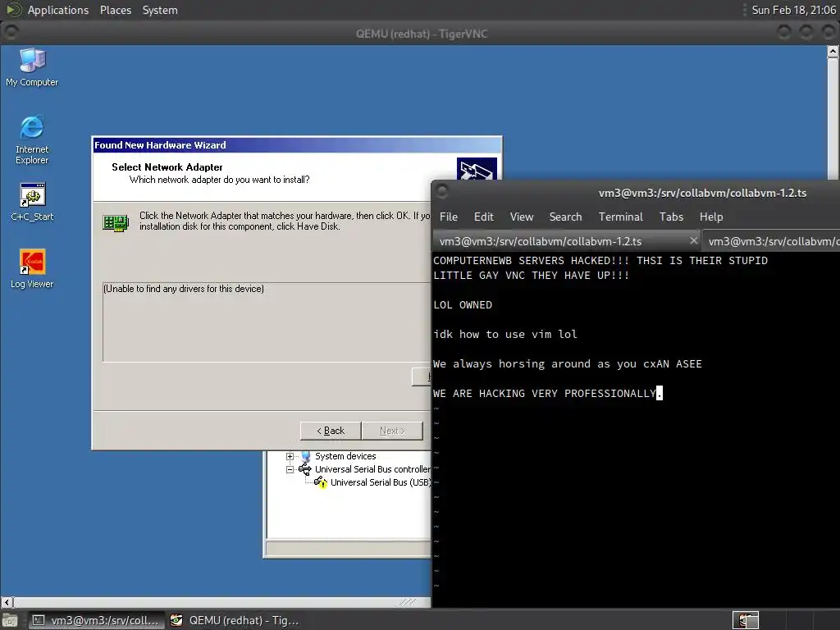Select the 'Unable to find any drivers' list entry

coord(184,289)
